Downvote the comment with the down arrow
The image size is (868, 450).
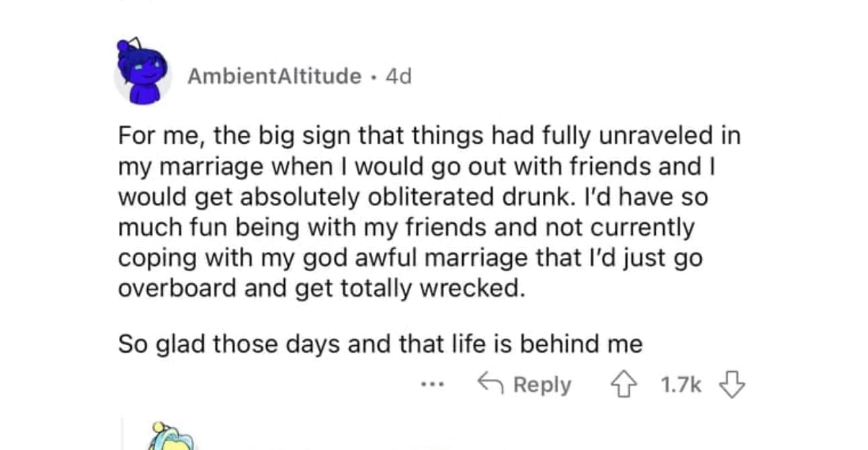(x=732, y=385)
